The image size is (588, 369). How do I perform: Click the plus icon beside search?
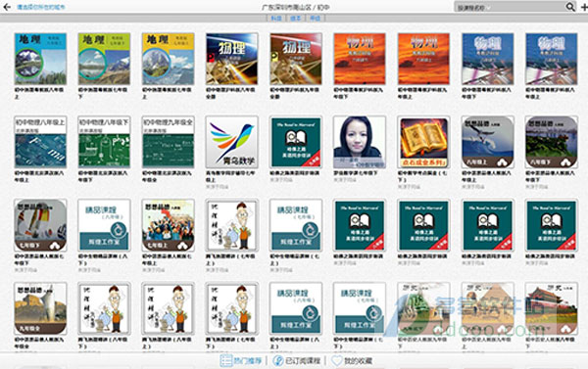click(x=584, y=7)
